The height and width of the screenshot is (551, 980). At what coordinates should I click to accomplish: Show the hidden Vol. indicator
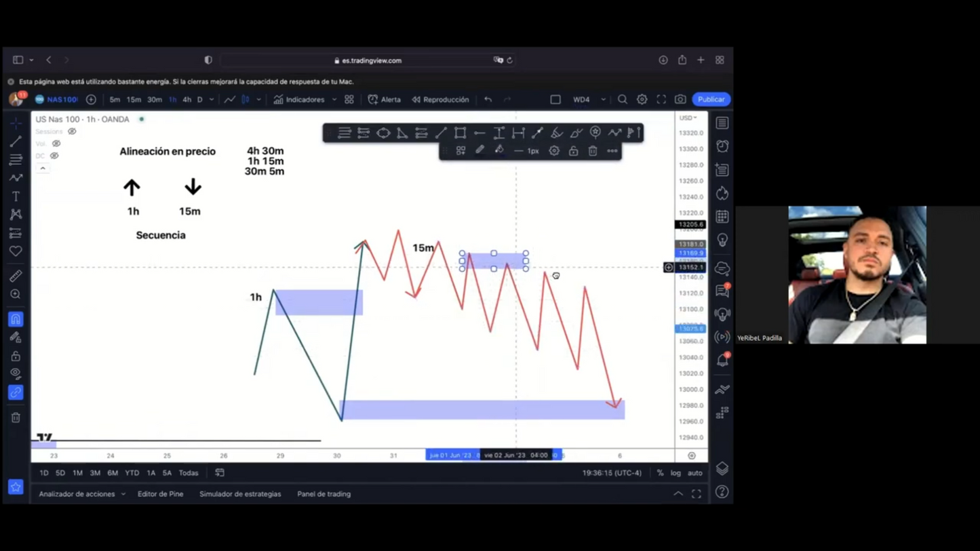(56, 144)
